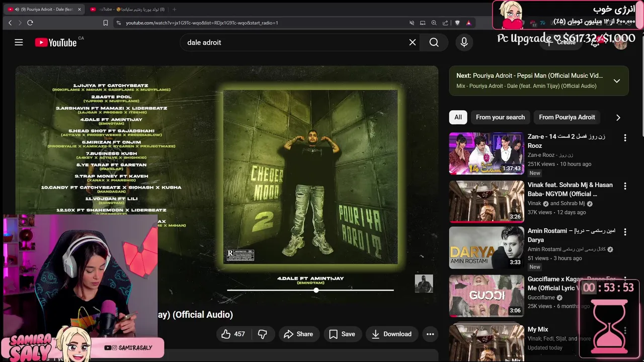Open options menu for Amin Rostami Darya
The height and width of the screenshot is (362, 644).
[625, 232]
